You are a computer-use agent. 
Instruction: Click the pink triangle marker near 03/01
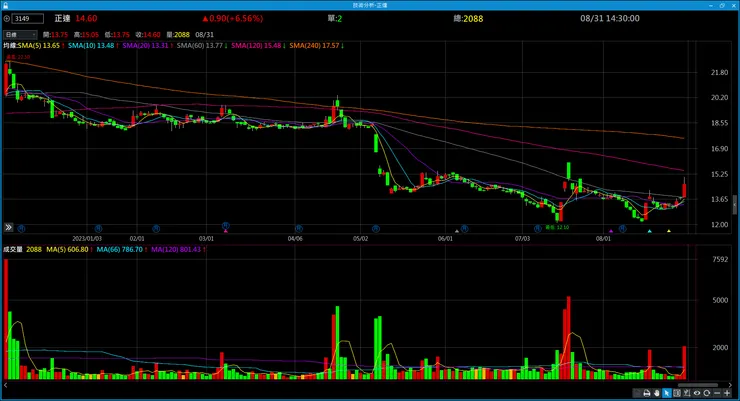226,231
